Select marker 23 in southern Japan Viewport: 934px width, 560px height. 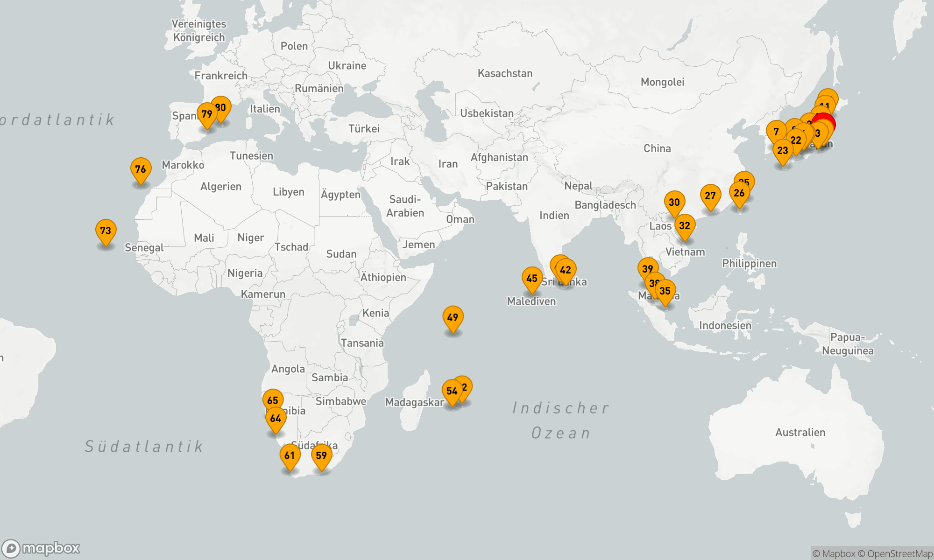[783, 151]
